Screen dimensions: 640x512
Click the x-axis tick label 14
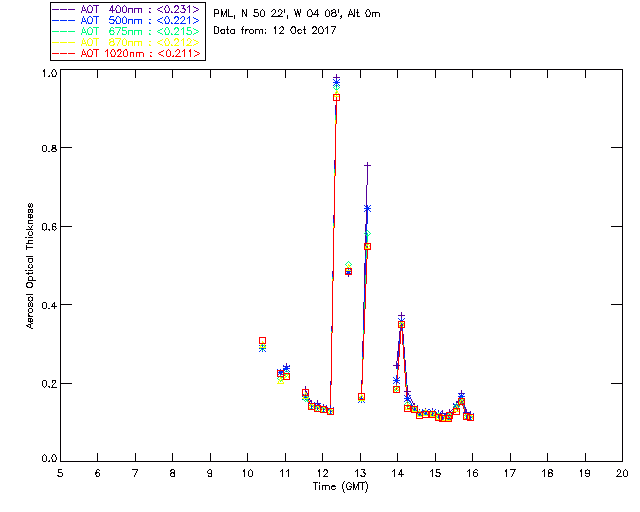click(398, 473)
